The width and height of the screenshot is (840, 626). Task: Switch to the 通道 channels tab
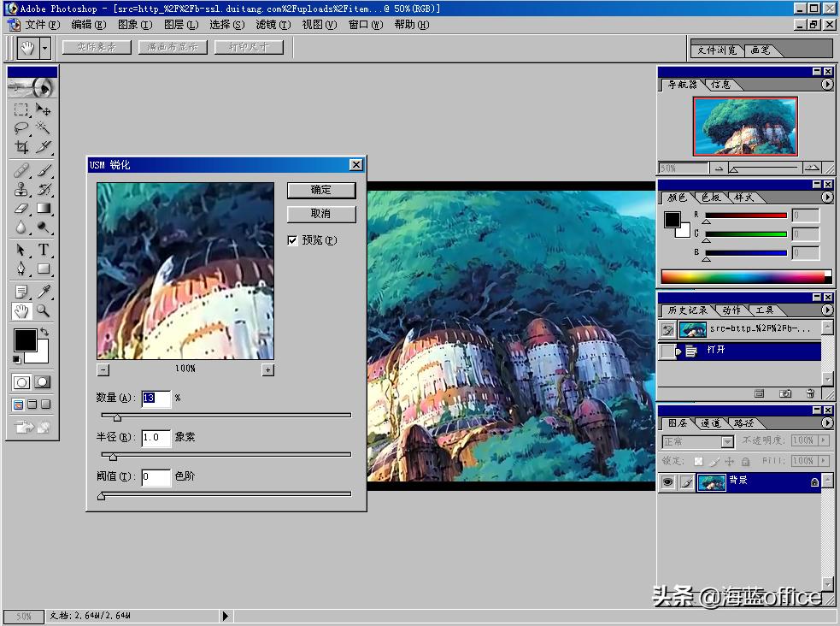click(712, 422)
